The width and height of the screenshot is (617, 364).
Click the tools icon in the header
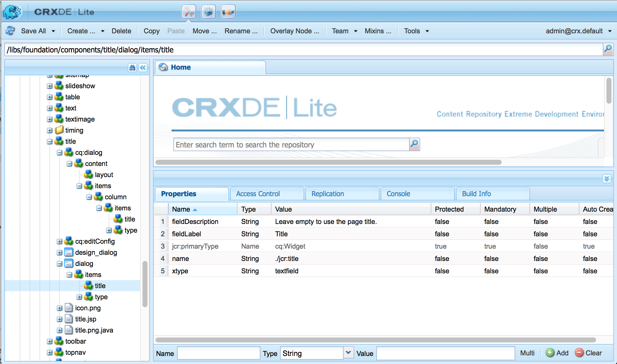188,12
